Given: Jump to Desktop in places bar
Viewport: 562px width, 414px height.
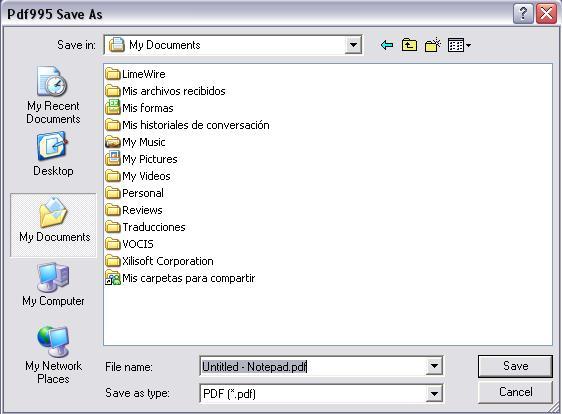Looking at the screenshot, I should (x=53, y=154).
